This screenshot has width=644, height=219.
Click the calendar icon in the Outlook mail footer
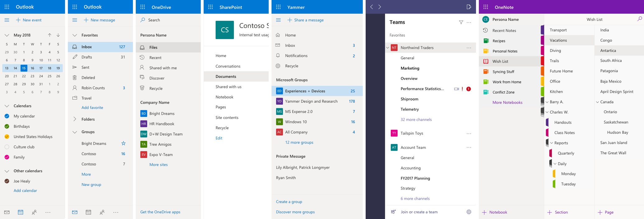88,212
